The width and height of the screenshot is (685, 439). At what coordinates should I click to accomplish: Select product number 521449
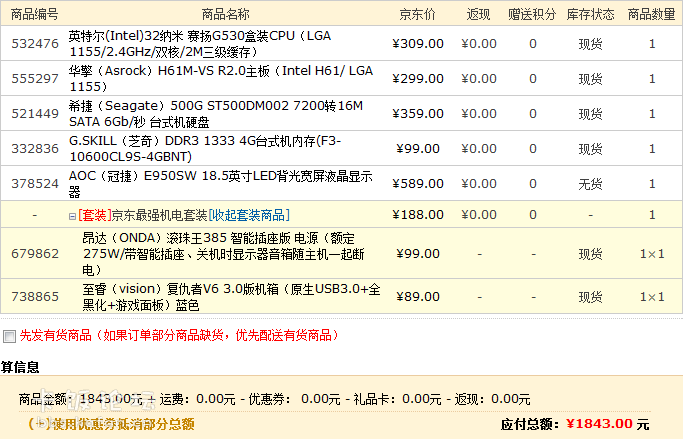(x=35, y=114)
